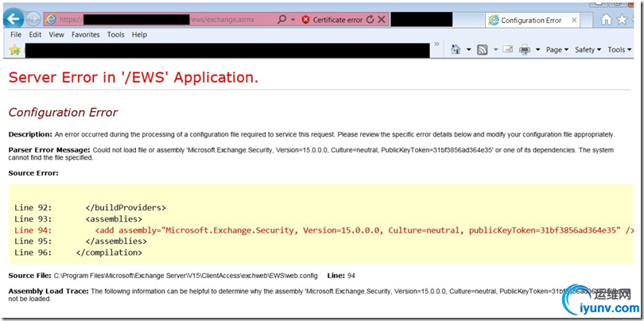Screen dimensions: 644x321
Task: Open the Help menu
Action: tap(139, 35)
